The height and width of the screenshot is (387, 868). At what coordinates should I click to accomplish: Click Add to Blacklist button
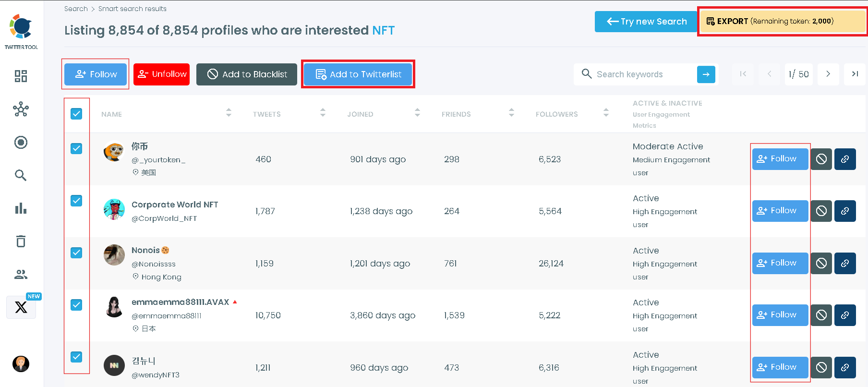[247, 74]
